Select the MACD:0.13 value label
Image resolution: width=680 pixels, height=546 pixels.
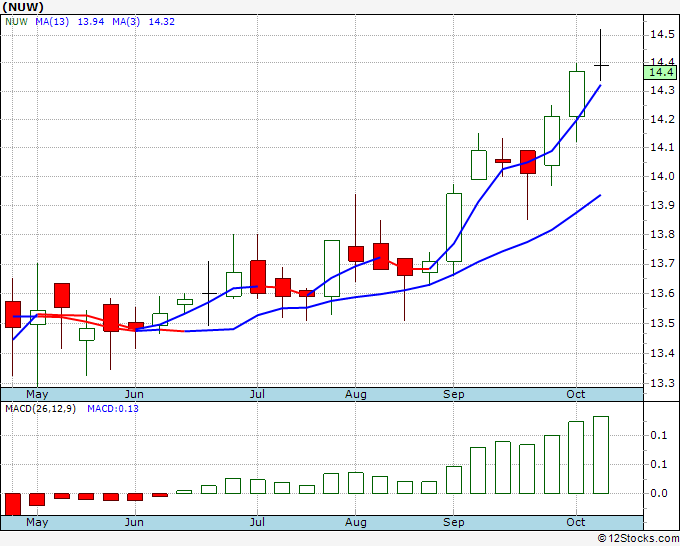coord(113,409)
